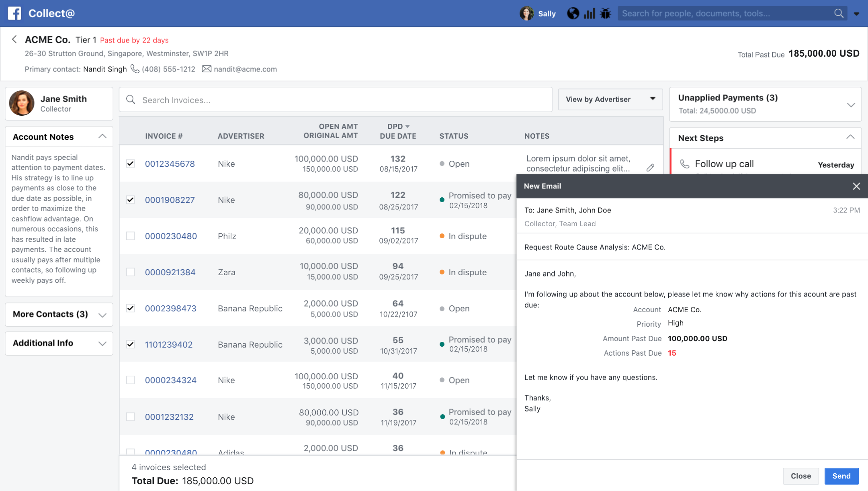
Task: Click the envelope icon next to nandit@acme.com
Action: 207,69
